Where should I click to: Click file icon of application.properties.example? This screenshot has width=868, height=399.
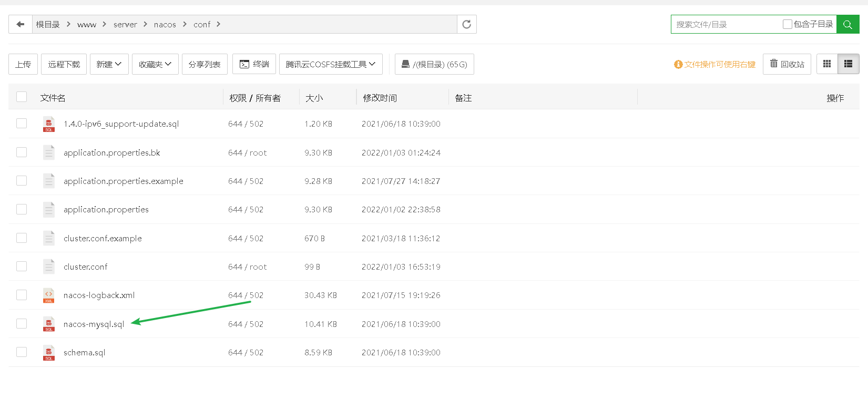click(49, 181)
